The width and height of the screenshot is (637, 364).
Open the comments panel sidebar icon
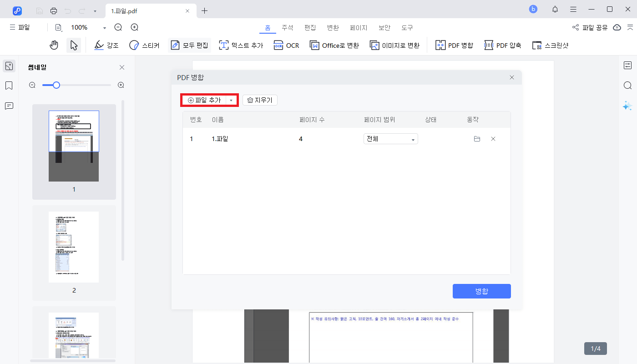click(x=9, y=106)
